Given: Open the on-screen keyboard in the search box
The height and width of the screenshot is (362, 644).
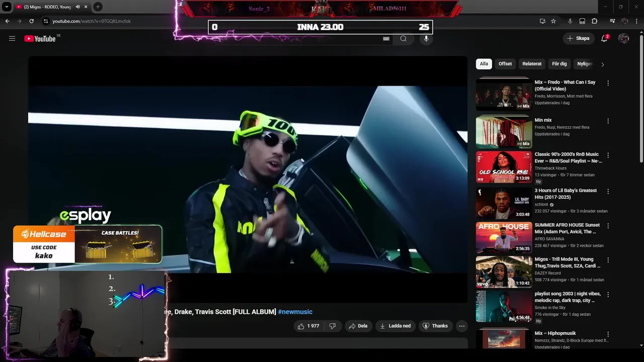Looking at the screenshot, I should pos(386,39).
